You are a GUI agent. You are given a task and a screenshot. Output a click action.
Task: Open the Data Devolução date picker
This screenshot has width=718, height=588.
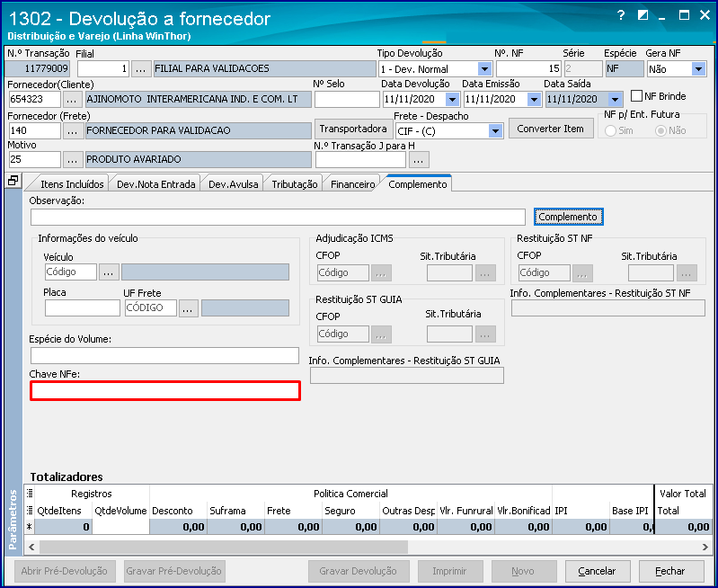pos(452,100)
